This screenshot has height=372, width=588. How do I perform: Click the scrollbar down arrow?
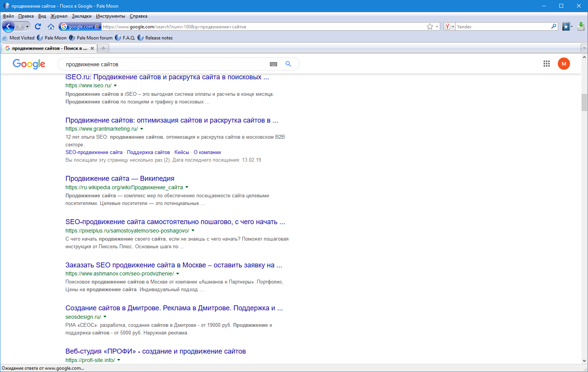coord(584,361)
